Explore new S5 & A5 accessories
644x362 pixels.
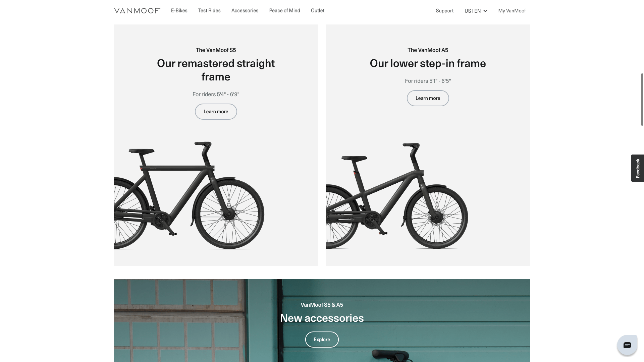coord(322,340)
